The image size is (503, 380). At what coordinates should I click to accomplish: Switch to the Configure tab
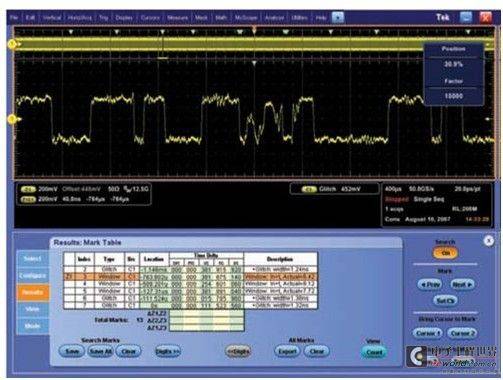tap(33, 275)
